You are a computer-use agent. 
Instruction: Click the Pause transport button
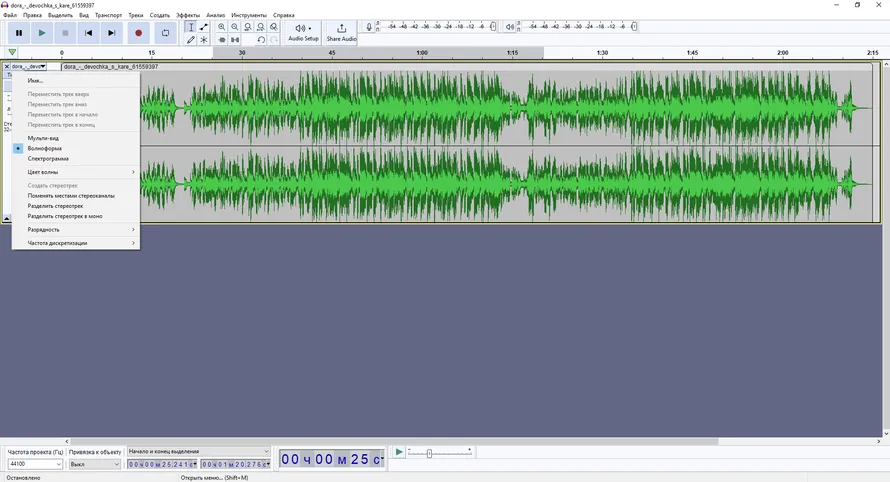tap(19, 33)
